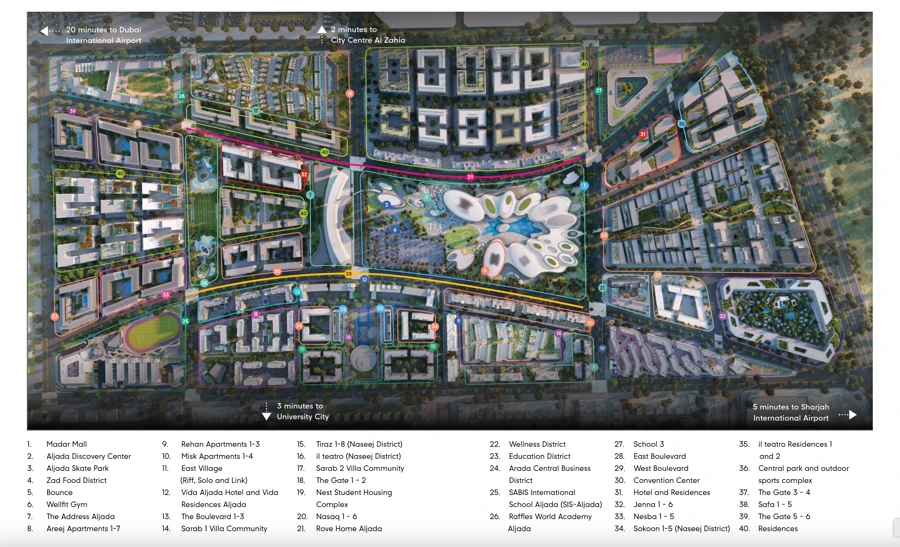Click the green marker 27 School 3
The image size is (900, 547).
[x=599, y=91]
